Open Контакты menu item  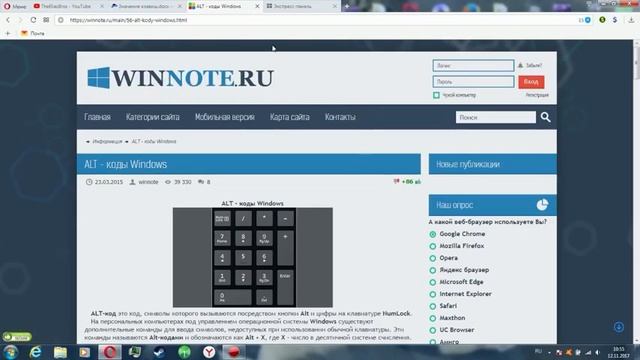point(340,117)
